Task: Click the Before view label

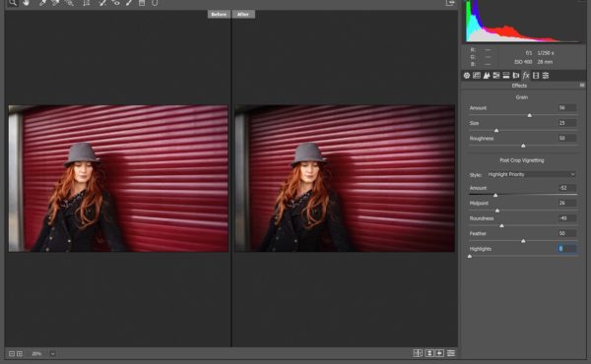Action: pyautogui.click(x=219, y=15)
